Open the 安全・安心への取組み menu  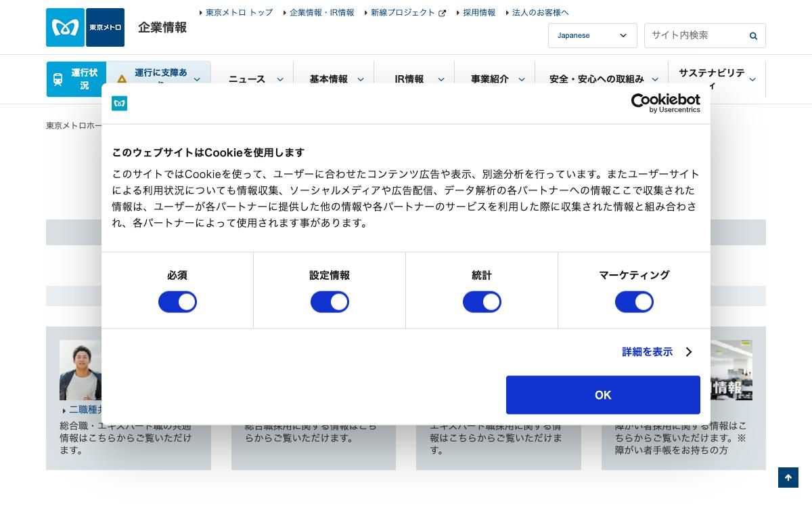(x=597, y=79)
